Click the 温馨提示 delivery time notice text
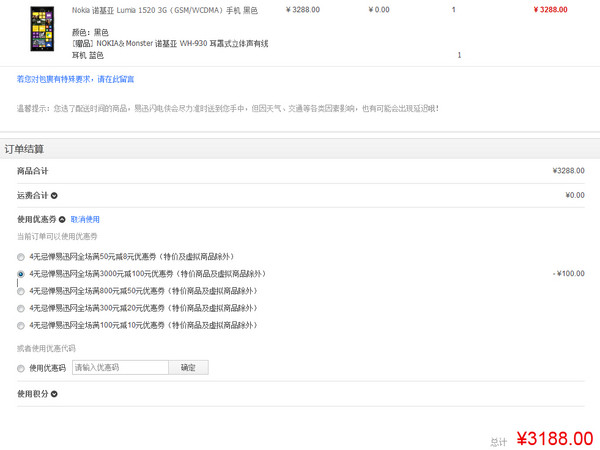The image size is (600, 450). [227, 109]
